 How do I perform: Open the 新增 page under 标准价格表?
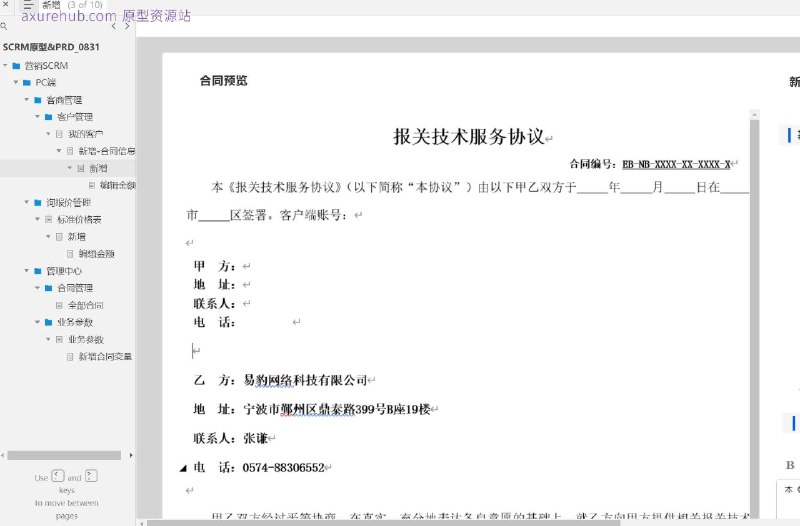pyautogui.click(x=77, y=236)
